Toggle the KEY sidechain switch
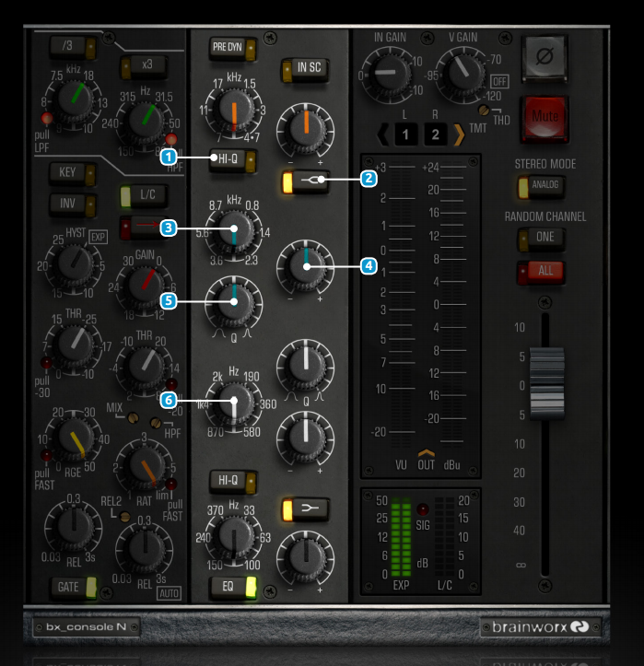The image size is (644, 666). pos(72,173)
